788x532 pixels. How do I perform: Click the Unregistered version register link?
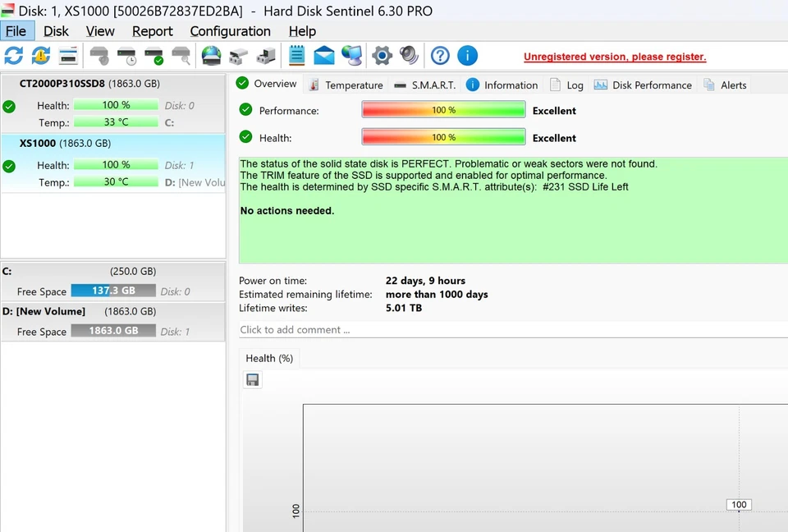[615, 56]
